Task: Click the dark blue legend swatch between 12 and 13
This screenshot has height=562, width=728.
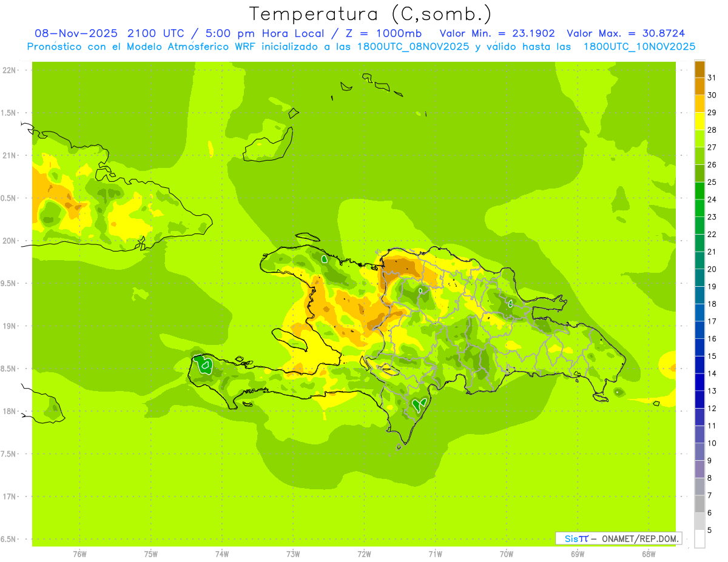Action: point(700,400)
